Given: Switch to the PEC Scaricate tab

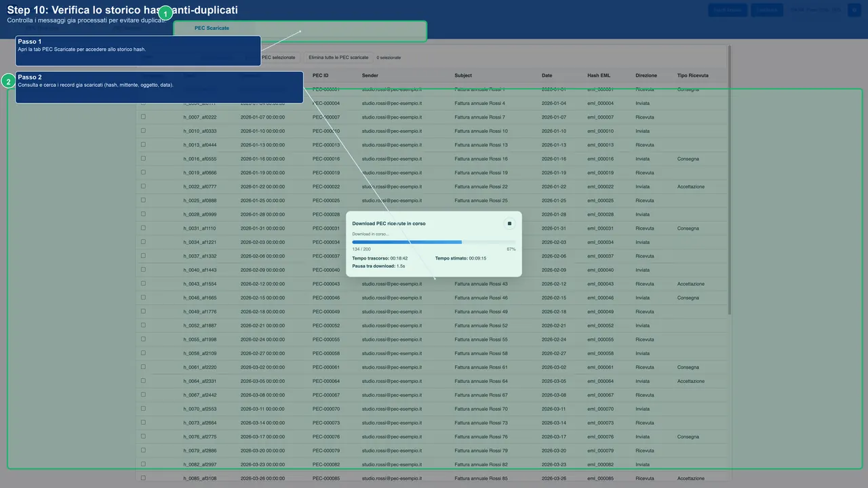Looking at the screenshot, I should pyautogui.click(x=212, y=28).
